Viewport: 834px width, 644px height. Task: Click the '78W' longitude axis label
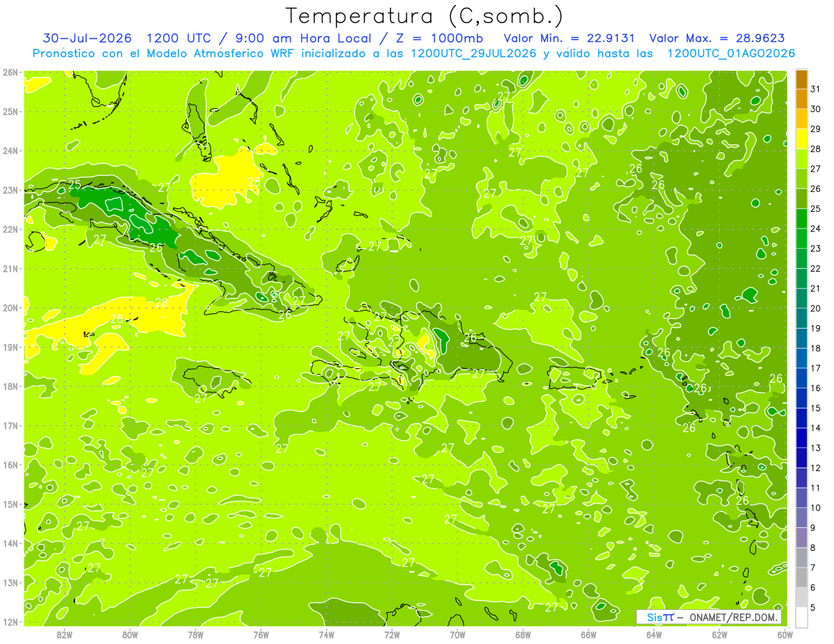tap(195, 634)
